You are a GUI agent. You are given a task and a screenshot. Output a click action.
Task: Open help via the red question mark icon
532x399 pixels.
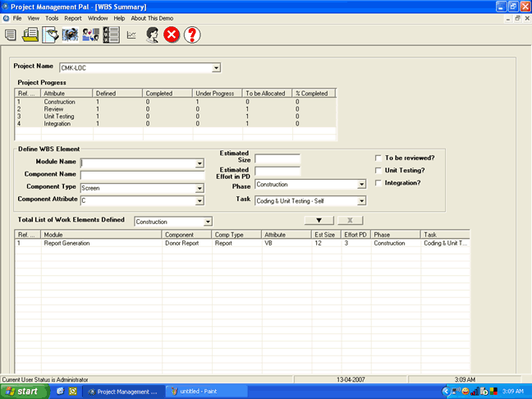coord(192,34)
